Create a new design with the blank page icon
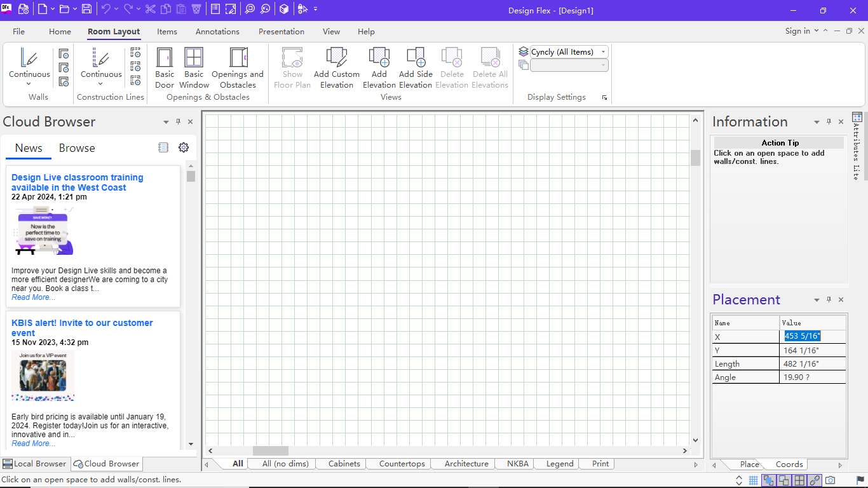The height and width of the screenshot is (488, 868). pos(43,9)
